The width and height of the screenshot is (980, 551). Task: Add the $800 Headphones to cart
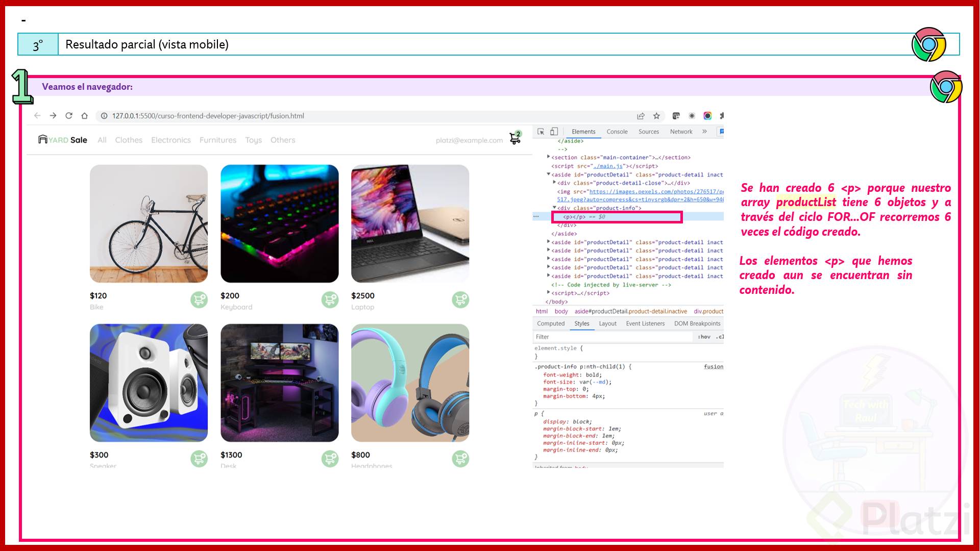(x=460, y=459)
